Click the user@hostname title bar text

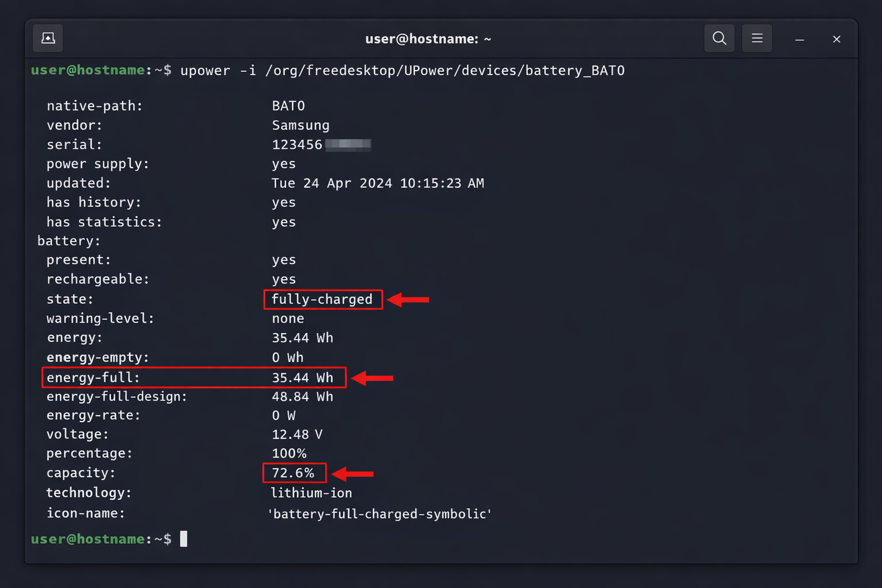click(x=428, y=38)
